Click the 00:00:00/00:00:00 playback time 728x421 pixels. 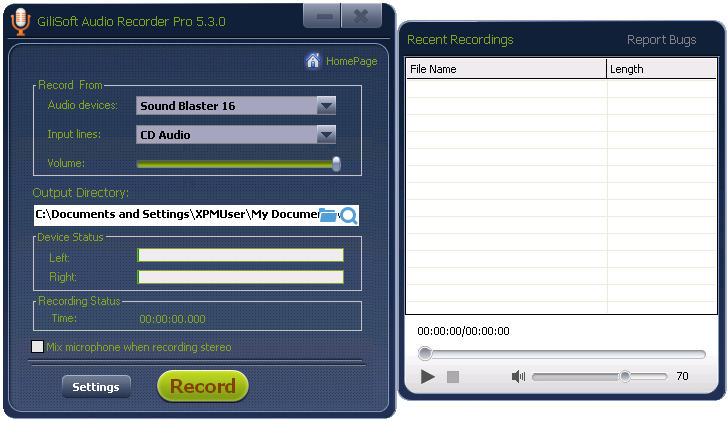click(x=463, y=331)
